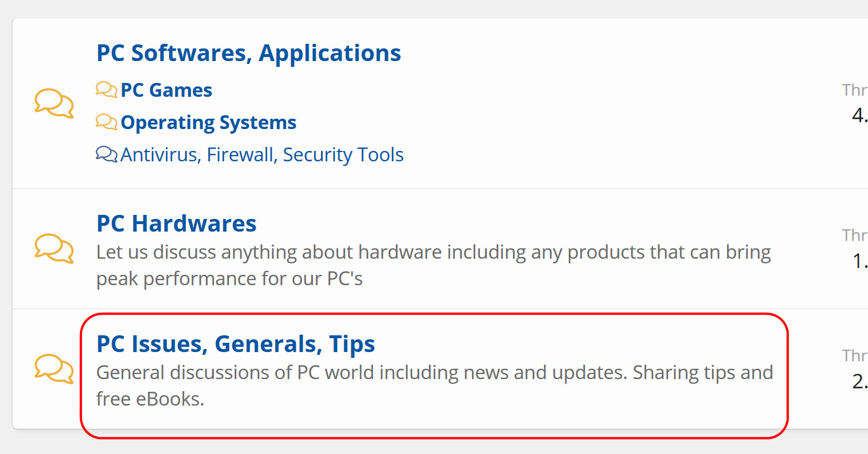
Task: Click the small orange bubble icon before Operating Systems
Action: click(106, 122)
